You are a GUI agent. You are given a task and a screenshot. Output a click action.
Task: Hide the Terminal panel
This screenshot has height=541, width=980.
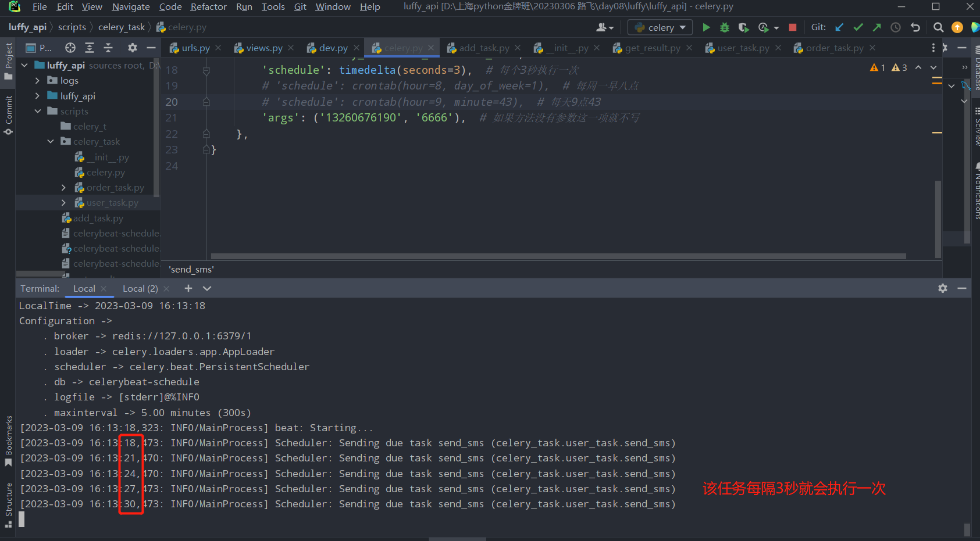(962, 288)
